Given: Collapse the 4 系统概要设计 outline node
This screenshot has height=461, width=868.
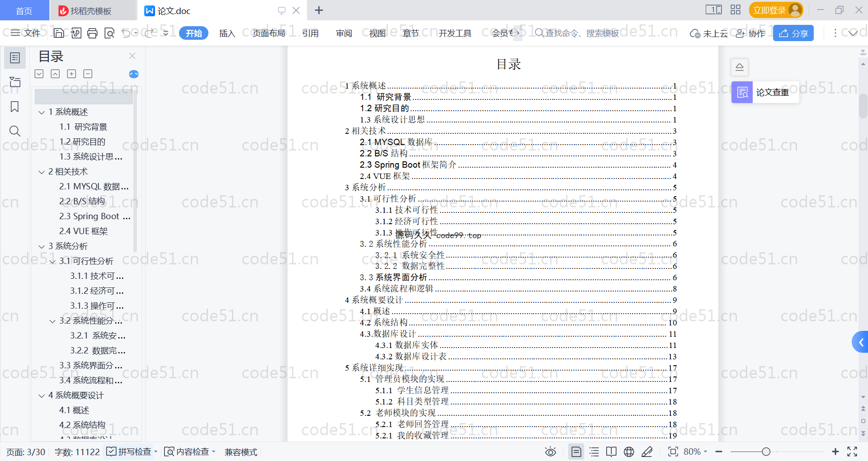Looking at the screenshot, I should 42,395.
